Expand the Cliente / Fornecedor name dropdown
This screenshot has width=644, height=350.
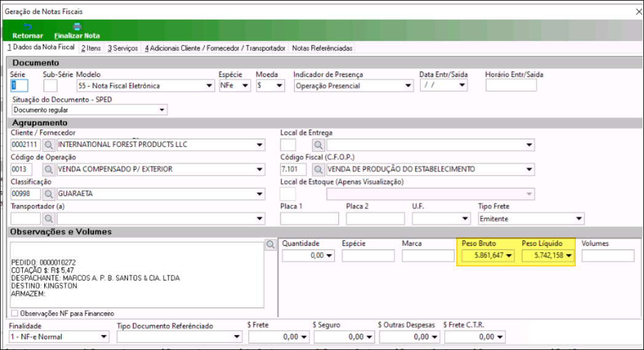point(260,145)
